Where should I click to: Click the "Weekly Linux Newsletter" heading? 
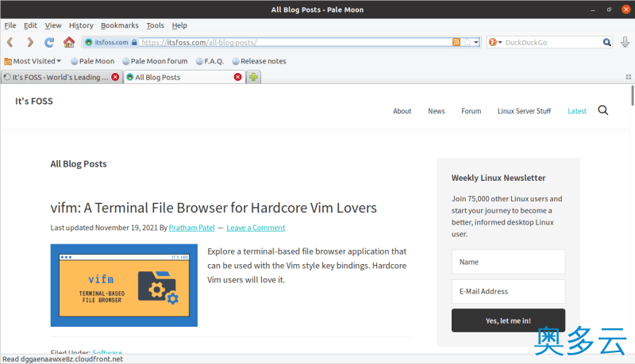coord(498,178)
